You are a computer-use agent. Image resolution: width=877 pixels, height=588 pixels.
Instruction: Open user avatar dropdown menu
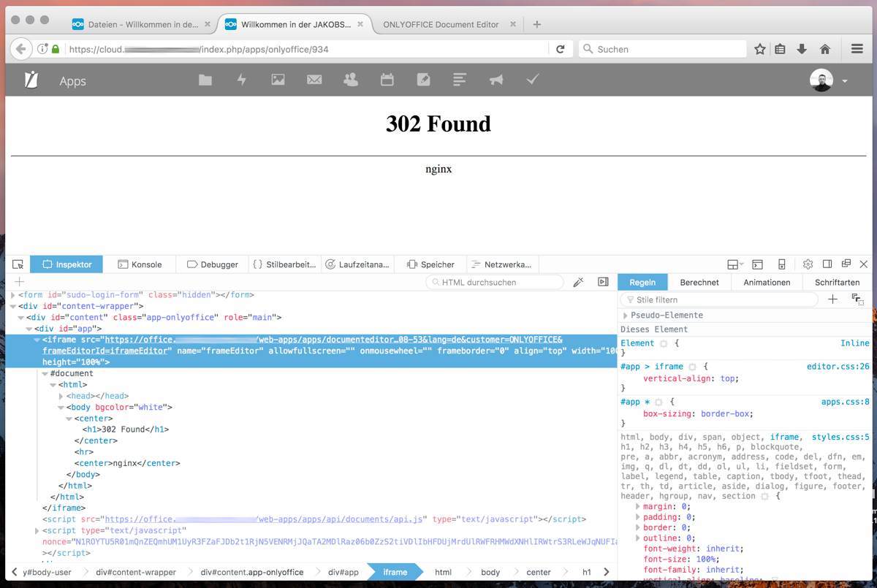829,80
